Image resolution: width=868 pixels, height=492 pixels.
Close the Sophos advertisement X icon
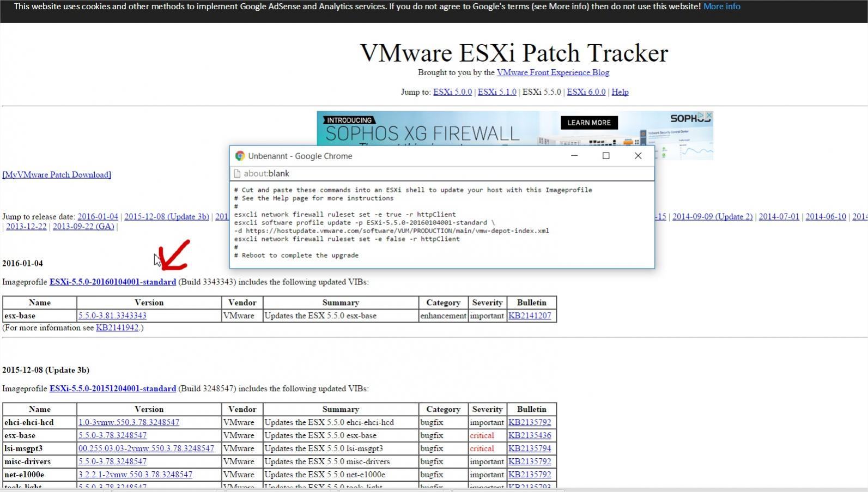709,116
